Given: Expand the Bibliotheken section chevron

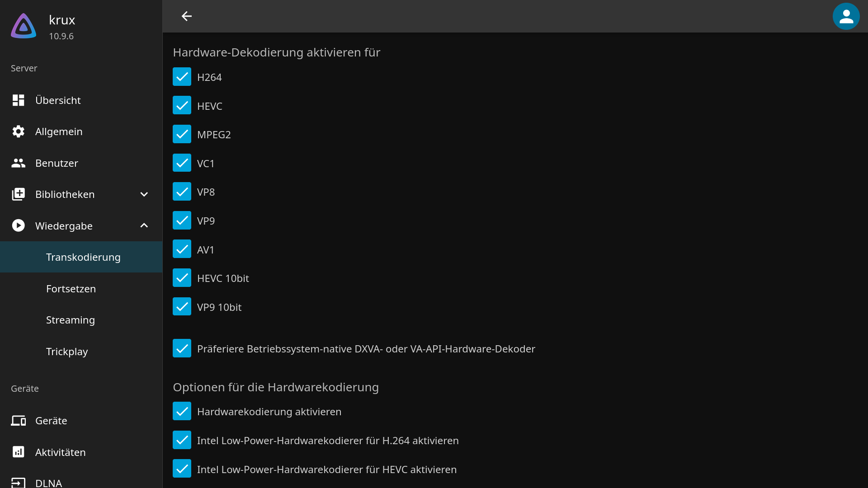Looking at the screenshot, I should 143,194.
